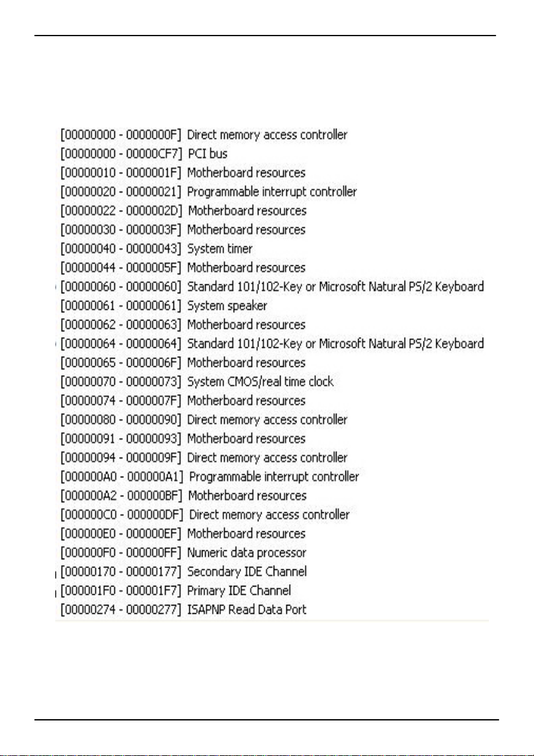Select the Primary IDE Channel entry
The width and height of the screenshot is (534, 756).
[176, 590]
